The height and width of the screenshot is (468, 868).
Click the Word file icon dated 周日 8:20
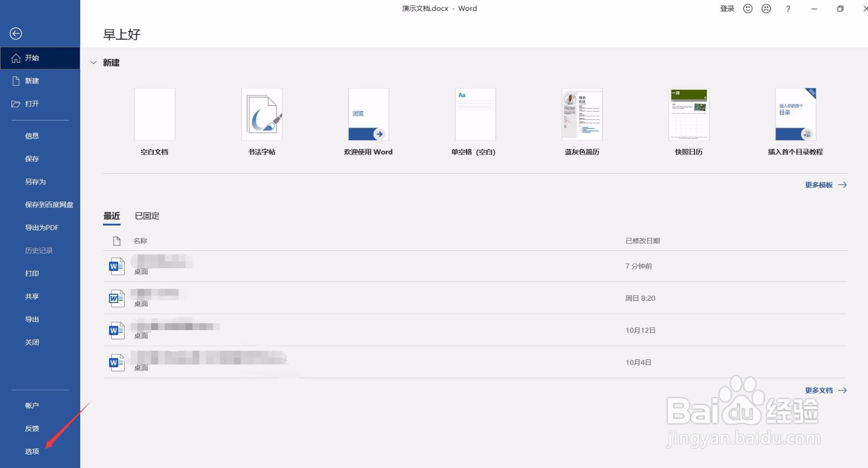[x=117, y=298]
